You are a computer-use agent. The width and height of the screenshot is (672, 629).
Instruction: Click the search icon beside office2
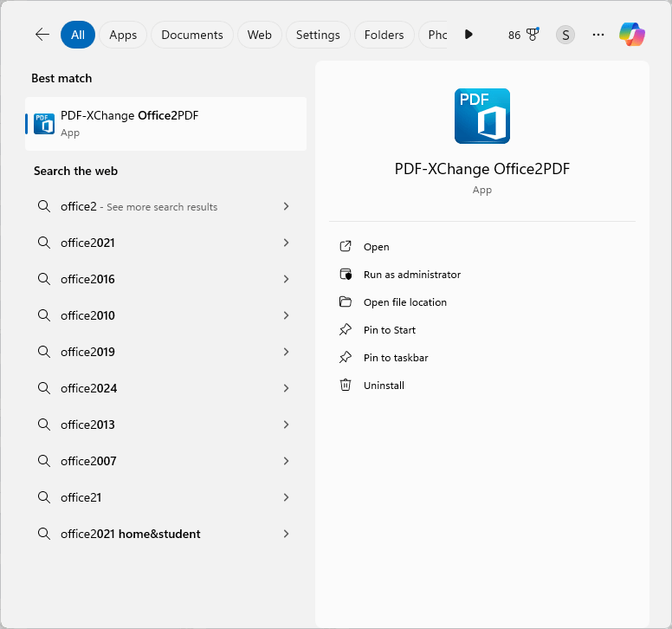pyautogui.click(x=43, y=206)
